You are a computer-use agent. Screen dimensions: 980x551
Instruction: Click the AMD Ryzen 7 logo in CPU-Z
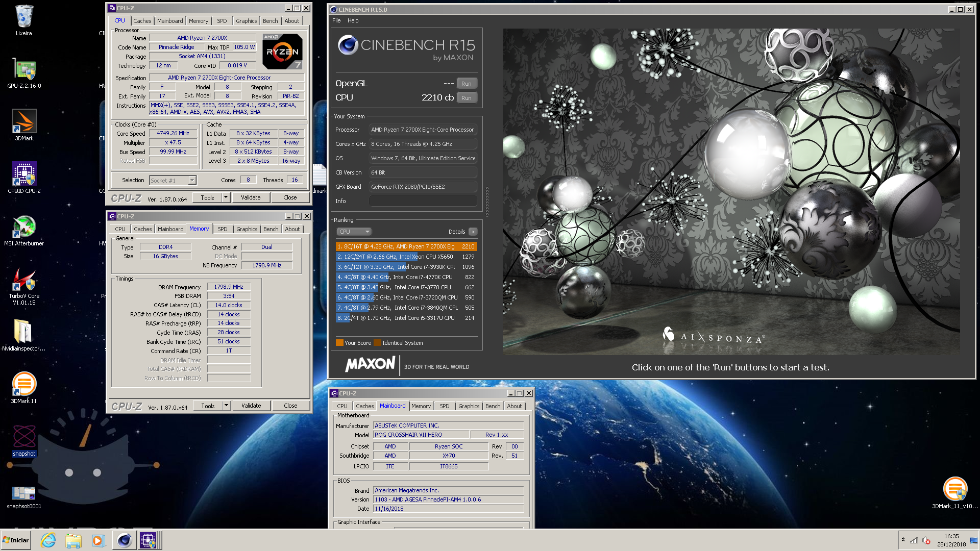(282, 52)
